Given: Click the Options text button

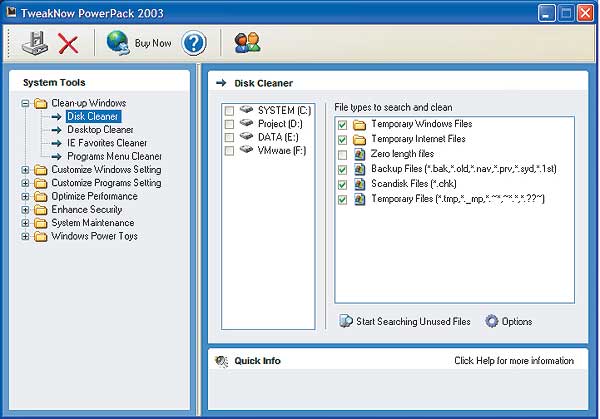Looking at the screenshot, I should (517, 321).
